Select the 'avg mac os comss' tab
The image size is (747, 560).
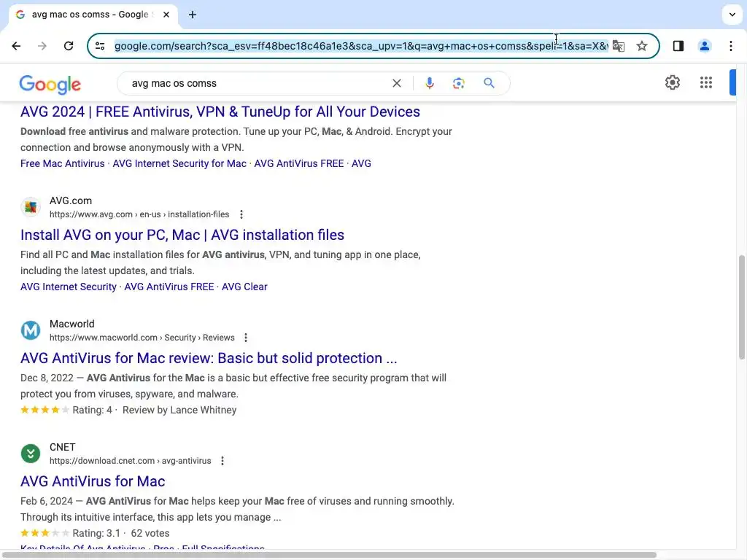[93, 15]
